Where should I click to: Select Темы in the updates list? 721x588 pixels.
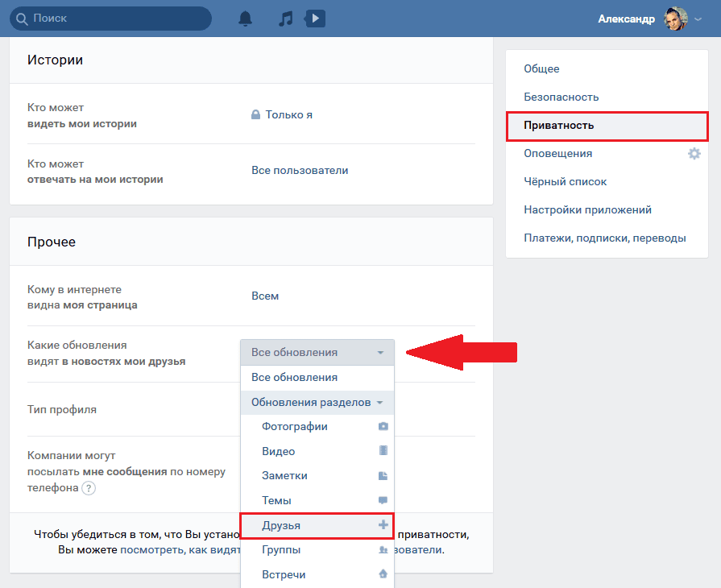(x=317, y=501)
